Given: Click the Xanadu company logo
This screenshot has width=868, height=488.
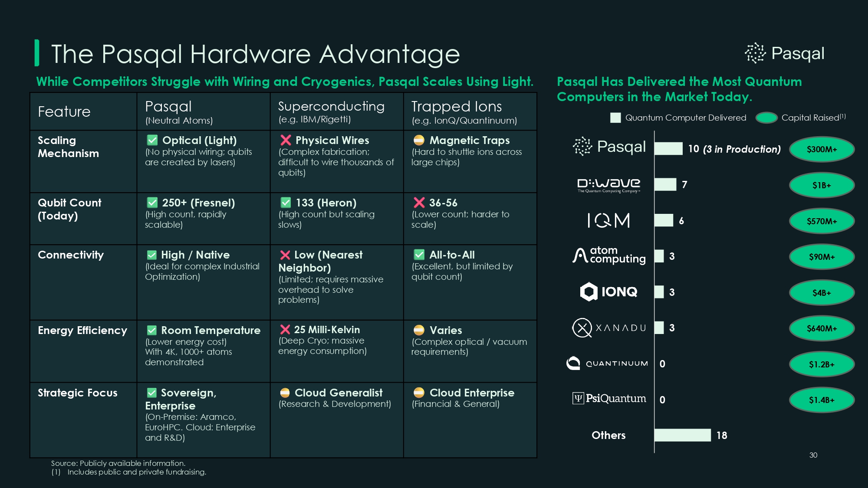Looking at the screenshot, I should pyautogui.click(x=608, y=328).
